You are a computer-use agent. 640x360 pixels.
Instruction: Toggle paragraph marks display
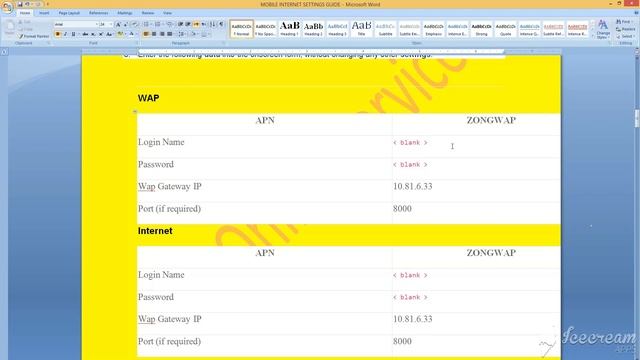tap(221, 24)
